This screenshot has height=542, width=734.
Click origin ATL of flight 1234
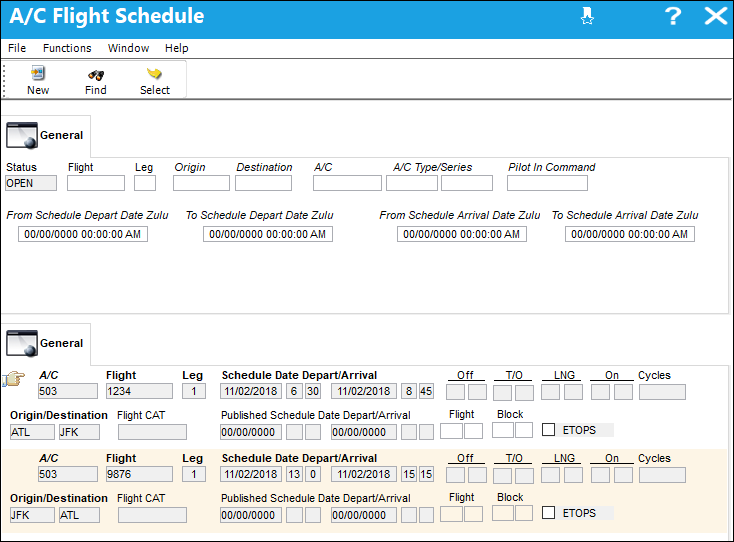[32, 432]
